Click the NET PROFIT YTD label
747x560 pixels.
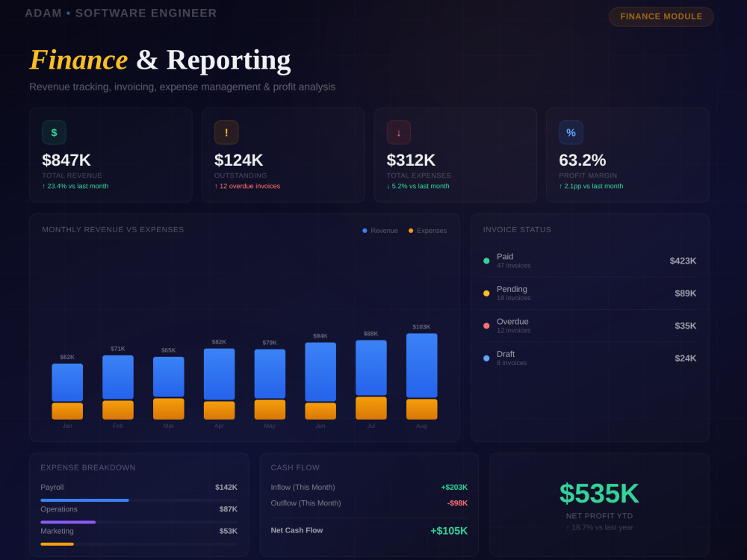click(x=599, y=516)
